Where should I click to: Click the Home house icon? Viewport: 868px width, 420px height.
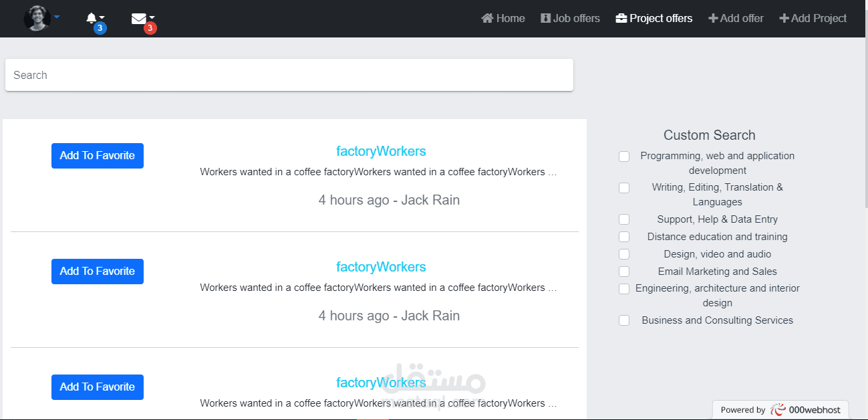(x=487, y=18)
